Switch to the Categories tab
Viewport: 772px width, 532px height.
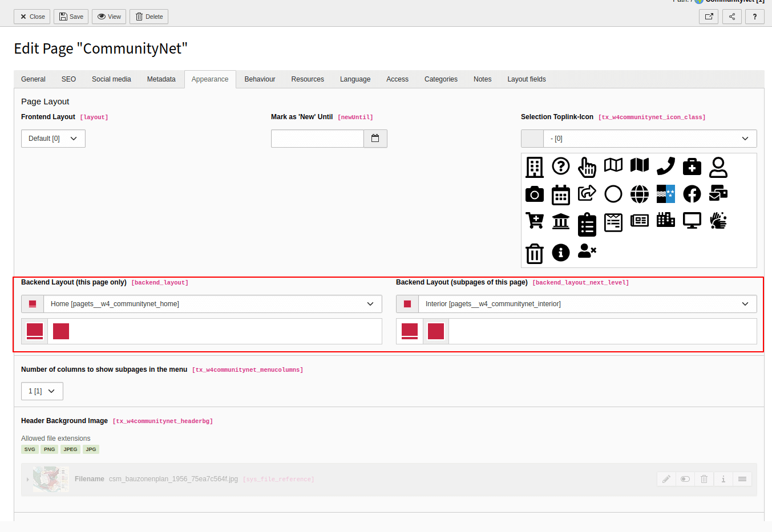click(441, 79)
